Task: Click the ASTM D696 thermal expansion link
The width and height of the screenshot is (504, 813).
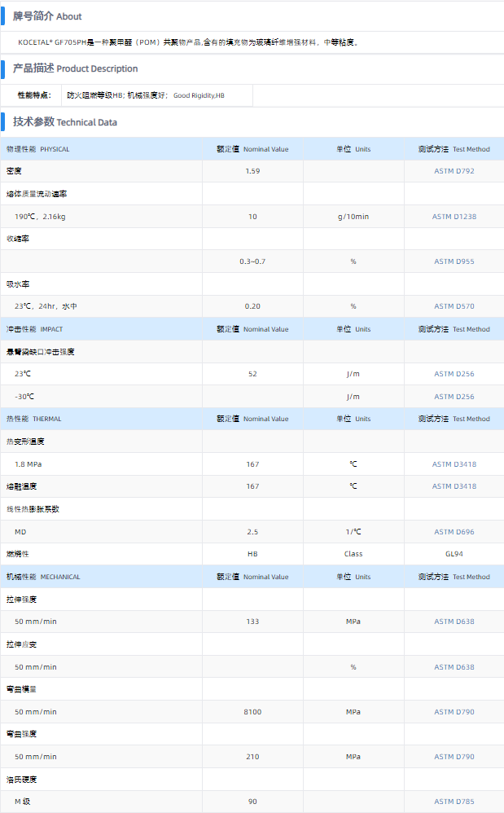Action: click(x=454, y=532)
